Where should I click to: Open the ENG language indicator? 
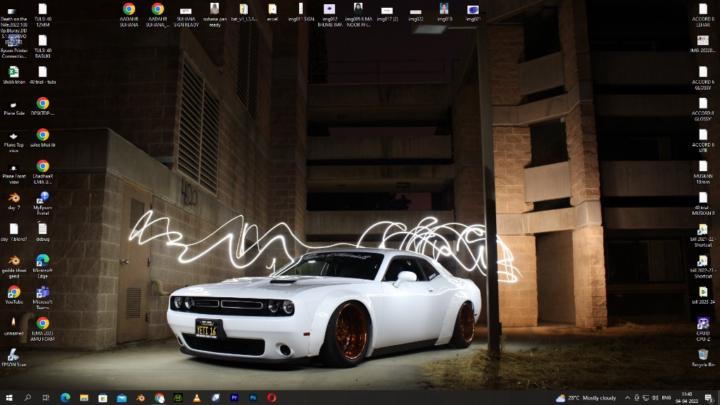tap(666, 398)
